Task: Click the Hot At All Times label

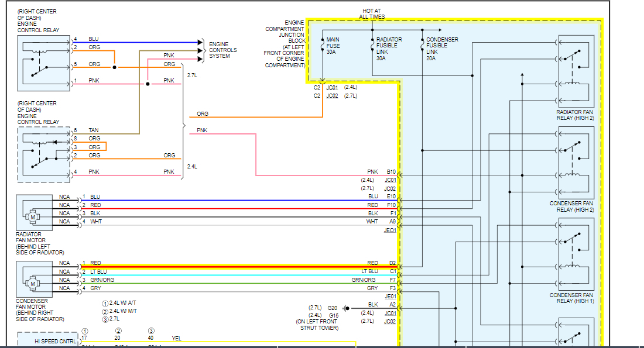Action: point(372,14)
